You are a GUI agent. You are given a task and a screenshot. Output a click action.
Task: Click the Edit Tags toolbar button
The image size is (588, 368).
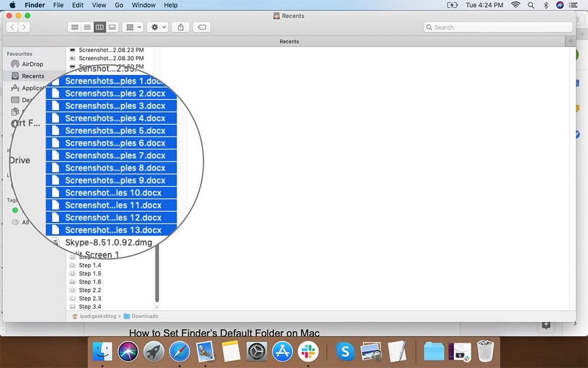pos(202,27)
